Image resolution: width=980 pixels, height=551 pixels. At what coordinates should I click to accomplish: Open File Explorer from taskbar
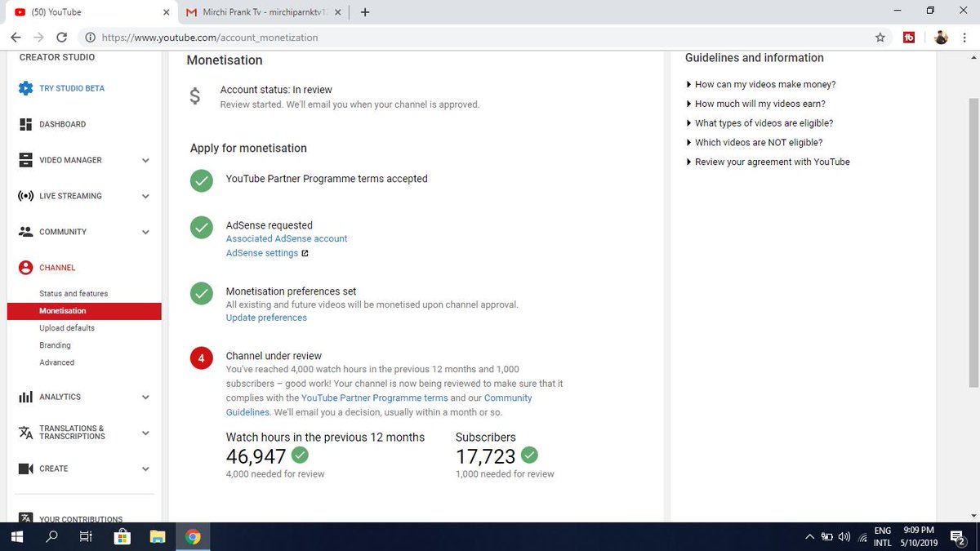[158, 536]
